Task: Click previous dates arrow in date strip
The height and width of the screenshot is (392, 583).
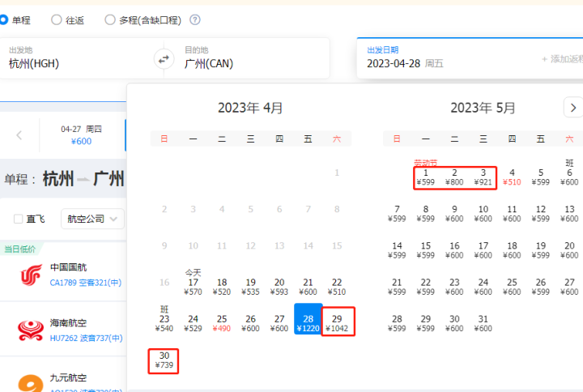Action: pyautogui.click(x=19, y=135)
